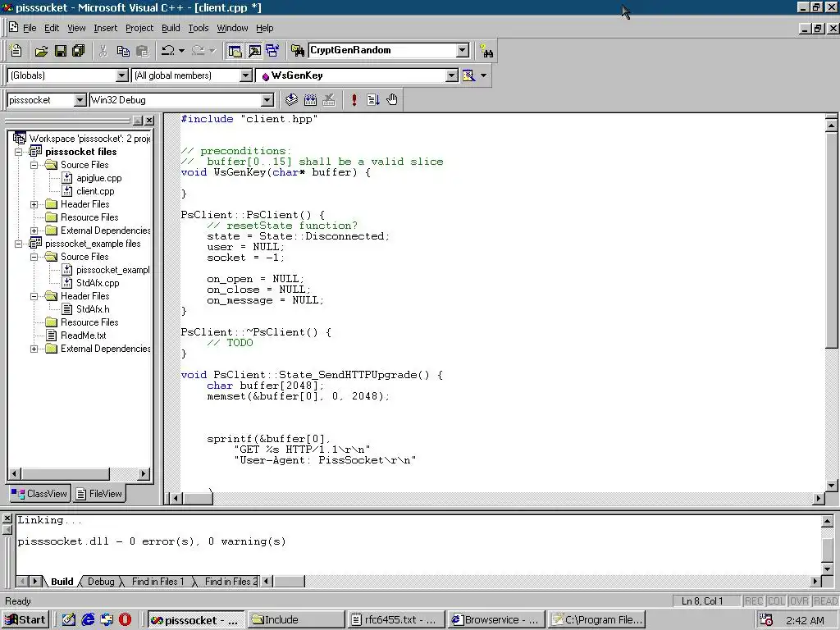Screen dimensions: 840x630
Task: Click code editor vertical scrollbar down arrow
Action: click(x=832, y=486)
